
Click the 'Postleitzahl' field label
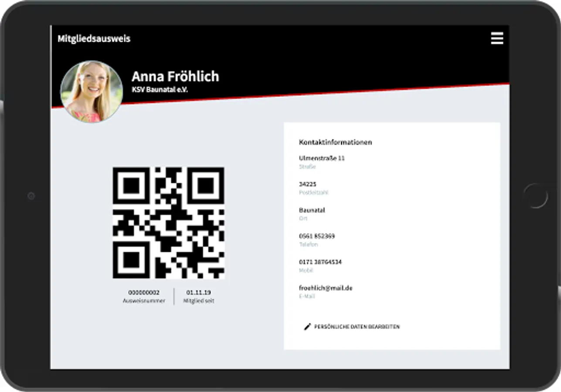click(x=313, y=193)
